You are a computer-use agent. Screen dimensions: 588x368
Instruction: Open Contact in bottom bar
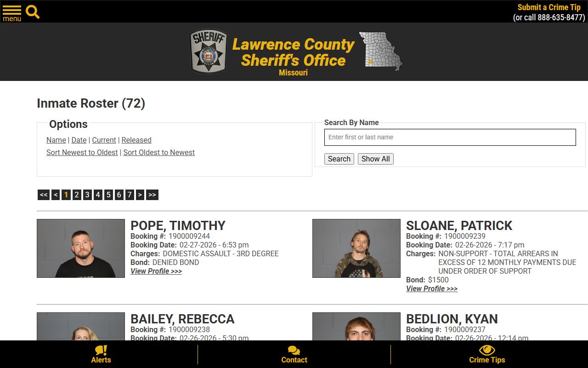pos(294,355)
